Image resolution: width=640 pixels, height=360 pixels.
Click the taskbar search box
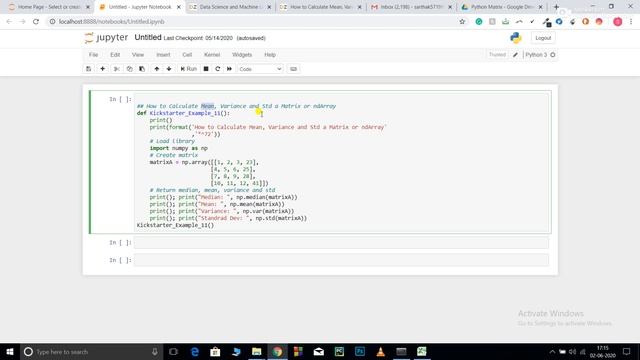pos(91,351)
